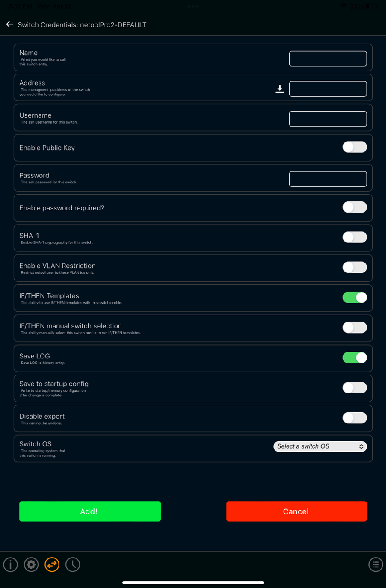Open the list menu icon at bottom right

[x=376, y=564]
